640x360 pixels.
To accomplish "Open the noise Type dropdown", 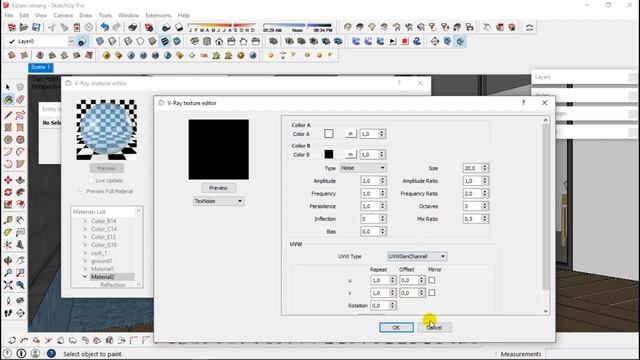I will [363, 168].
